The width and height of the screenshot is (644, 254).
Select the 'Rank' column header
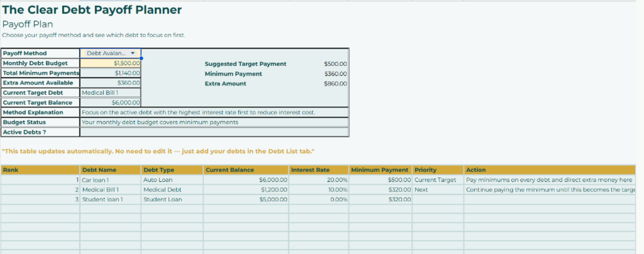(x=40, y=170)
